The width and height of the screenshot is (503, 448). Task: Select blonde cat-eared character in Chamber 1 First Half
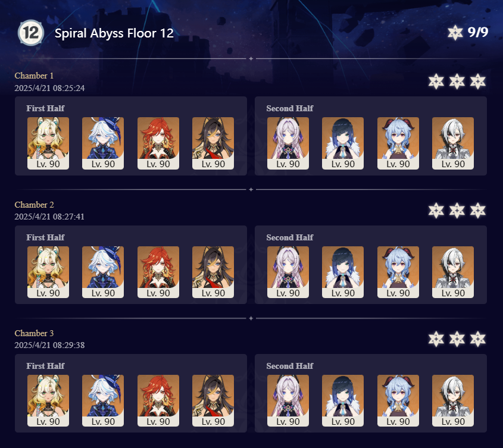point(48,143)
